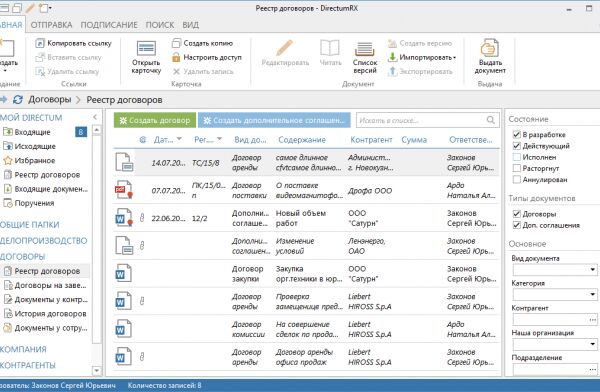
Task: Uncheck Договоры document type
Action: click(x=516, y=214)
